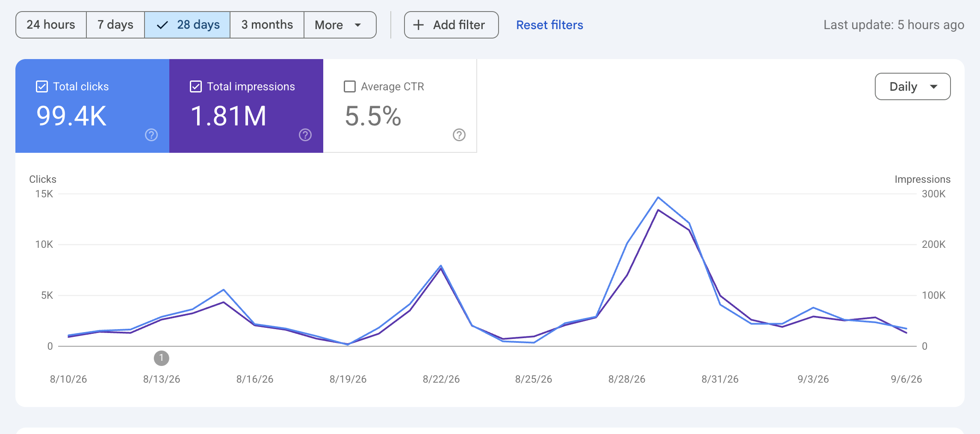Click the Reset filters link
Image resolution: width=980 pixels, height=434 pixels.
(x=549, y=25)
